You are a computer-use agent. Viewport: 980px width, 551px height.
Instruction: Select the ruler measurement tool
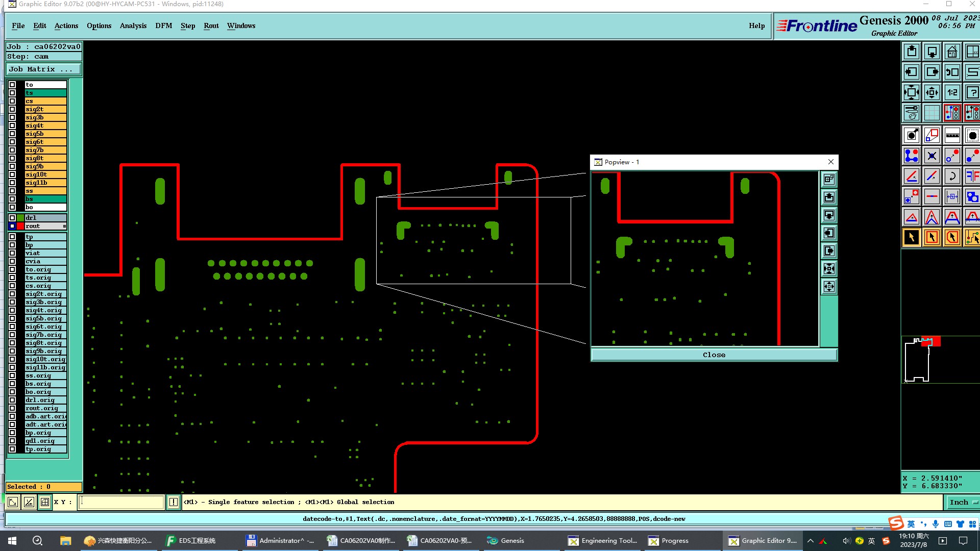tap(952, 135)
